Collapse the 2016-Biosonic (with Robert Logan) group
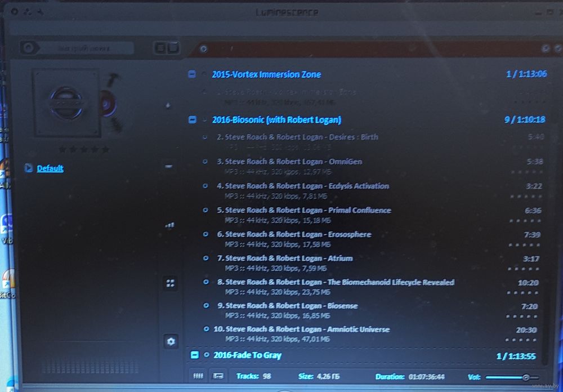The image size is (563, 392). tap(193, 119)
